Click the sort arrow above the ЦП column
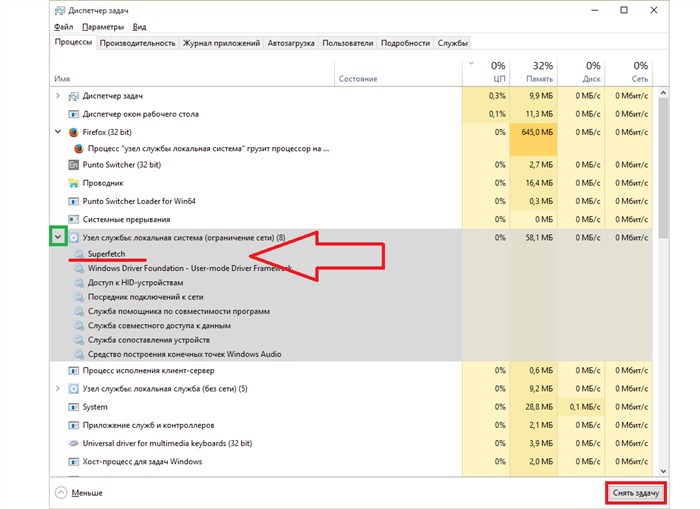This screenshot has width=700, height=509. [x=471, y=63]
